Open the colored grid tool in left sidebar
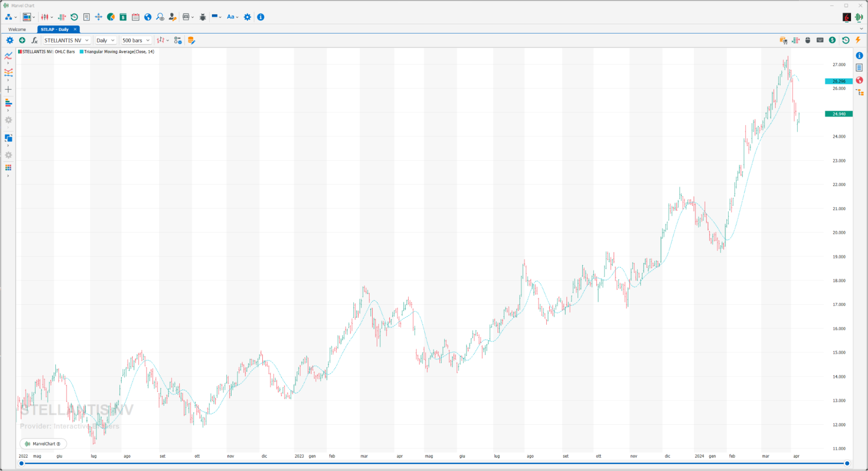Viewport: 868px width, 471px height. [x=8, y=168]
